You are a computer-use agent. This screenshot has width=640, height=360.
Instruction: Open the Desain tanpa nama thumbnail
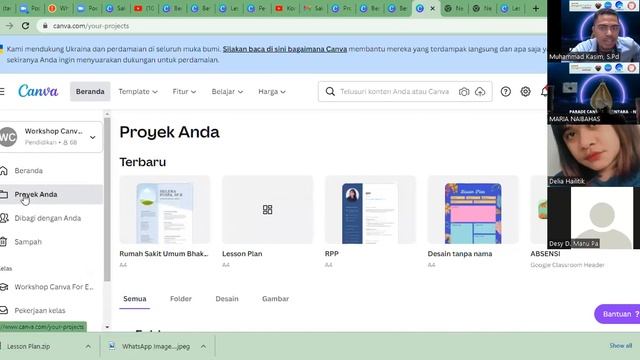473,210
